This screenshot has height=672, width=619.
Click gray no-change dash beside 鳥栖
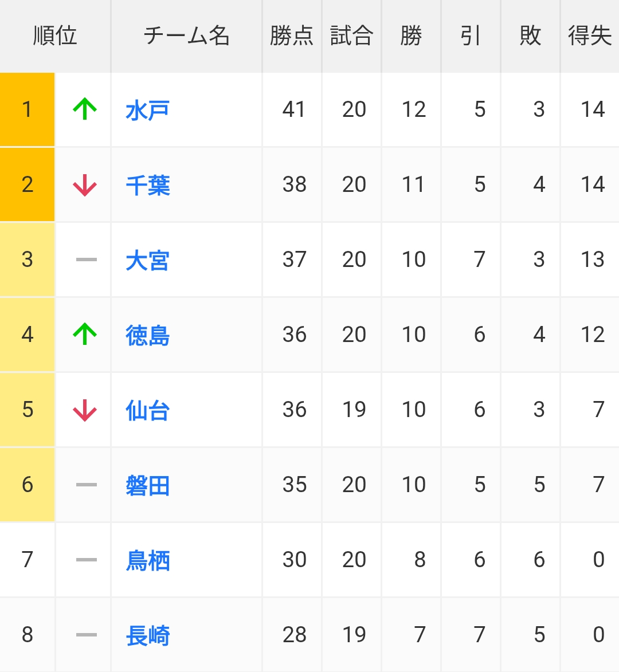click(86, 560)
